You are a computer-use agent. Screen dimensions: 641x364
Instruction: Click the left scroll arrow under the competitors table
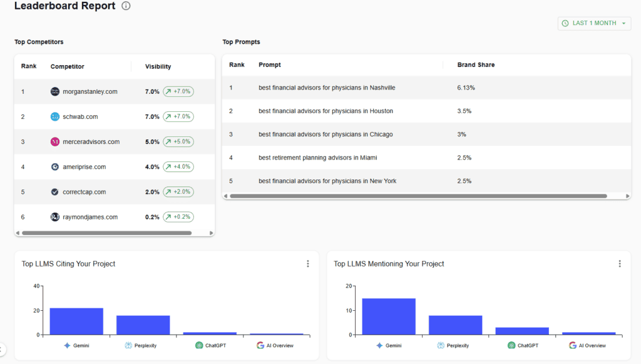point(18,233)
